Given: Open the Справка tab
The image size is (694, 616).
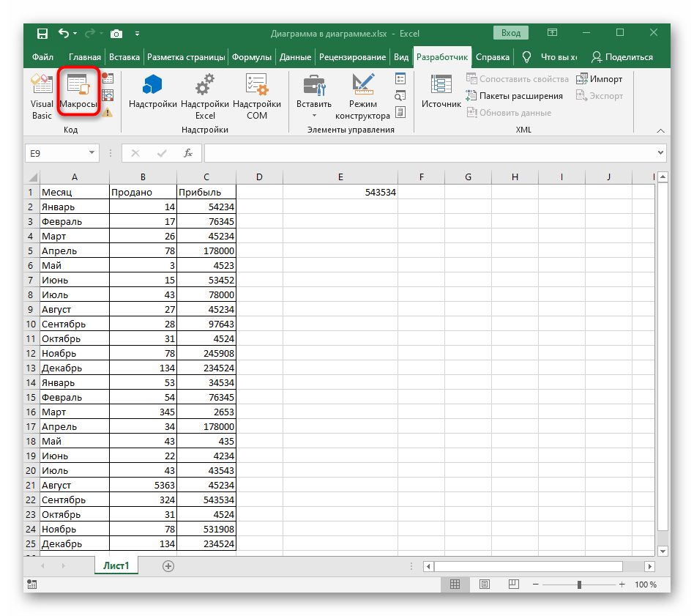Looking at the screenshot, I should pos(492,57).
